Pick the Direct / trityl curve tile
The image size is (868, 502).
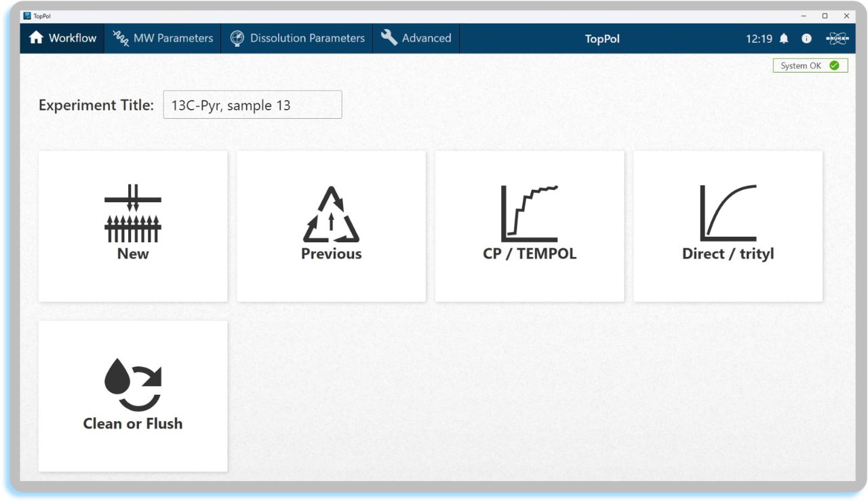point(728,226)
